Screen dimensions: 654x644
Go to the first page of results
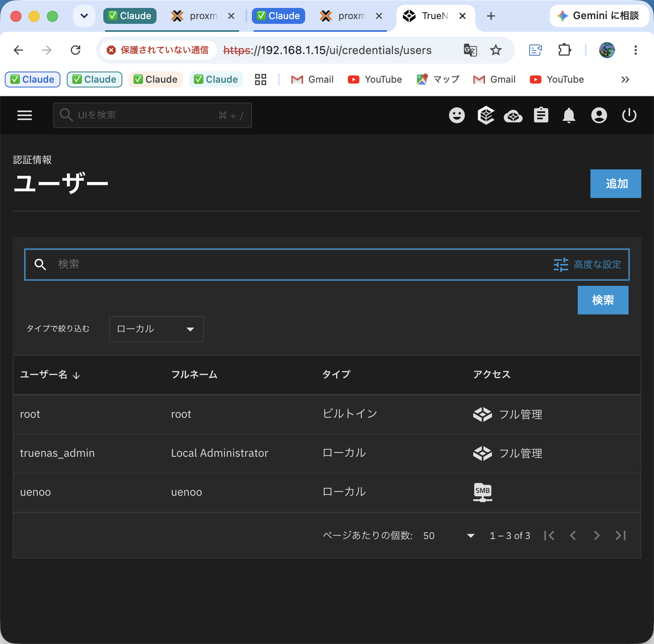pyautogui.click(x=549, y=535)
